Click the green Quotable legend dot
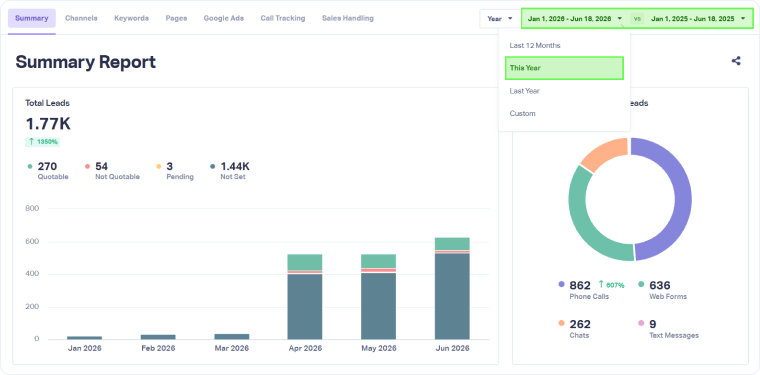This screenshot has height=375, width=760. tap(30, 167)
